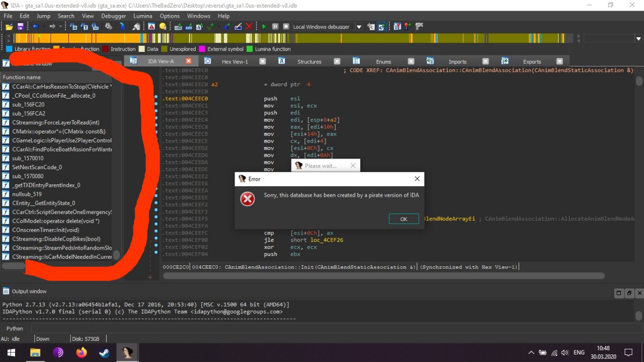644x362 pixels.
Task: Switch to the Exports tab
Action: 532,61
